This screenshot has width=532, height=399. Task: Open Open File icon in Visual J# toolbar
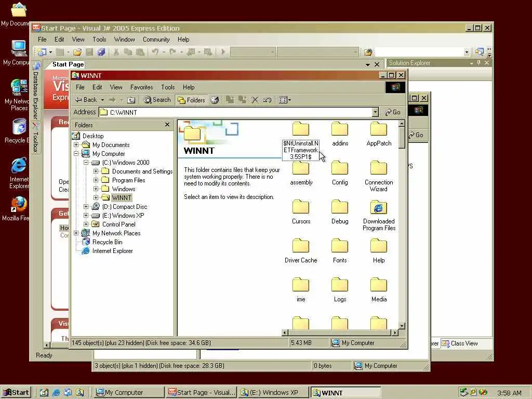click(77, 52)
